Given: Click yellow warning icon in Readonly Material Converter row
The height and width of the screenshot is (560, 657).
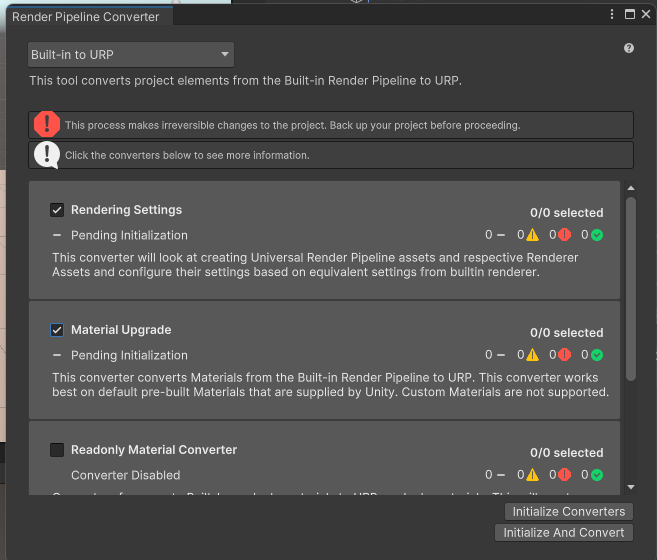Looking at the screenshot, I should [x=533, y=474].
